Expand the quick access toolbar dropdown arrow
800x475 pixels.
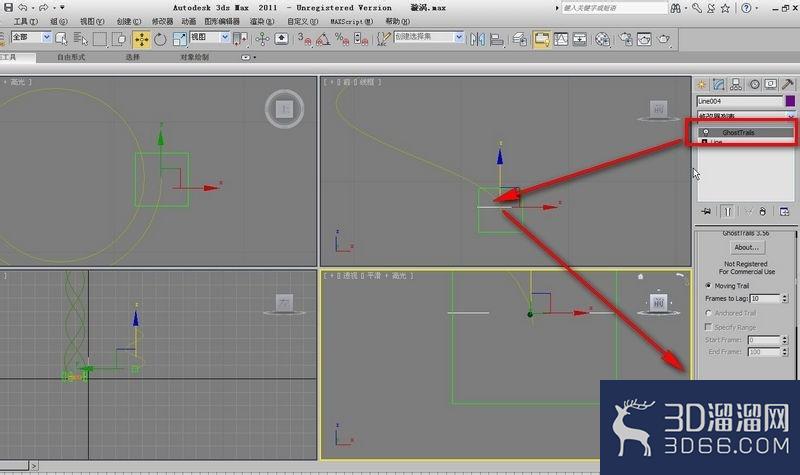63,8
